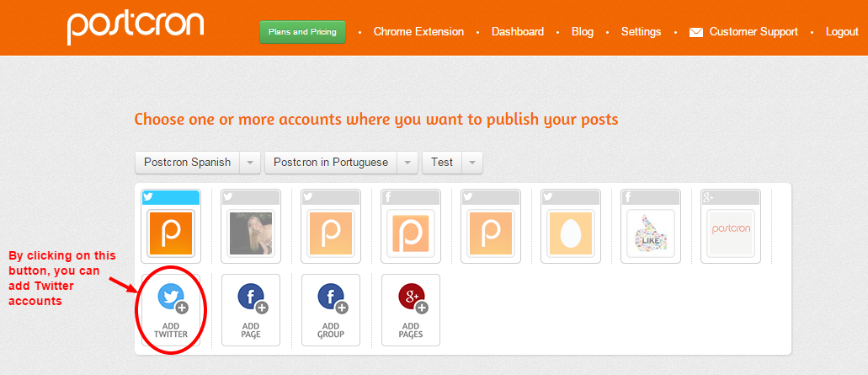Expand the Postcron Spanish dropdown arrow
Image resolution: width=868 pixels, height=375 pixels.
(x=250, y=163)
